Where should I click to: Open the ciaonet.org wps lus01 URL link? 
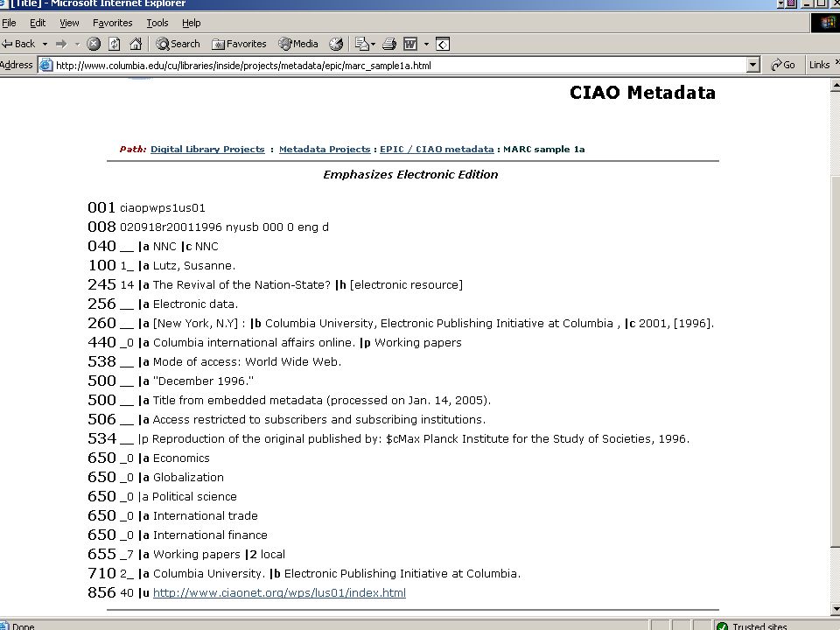[279, 593]
